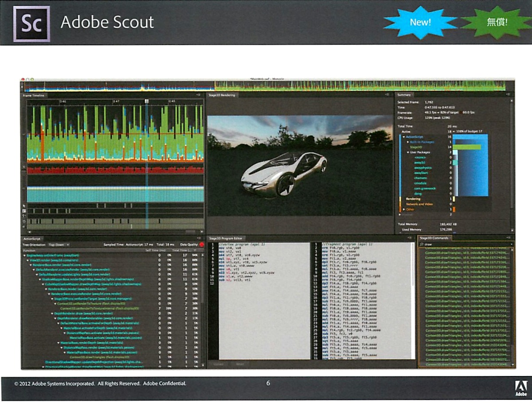The width and height of the screenshot is (532, 403).
Task: Select Context3D.setRenderToTextureInternal function row
Action: pyautogui.click(x=99, y=308)
